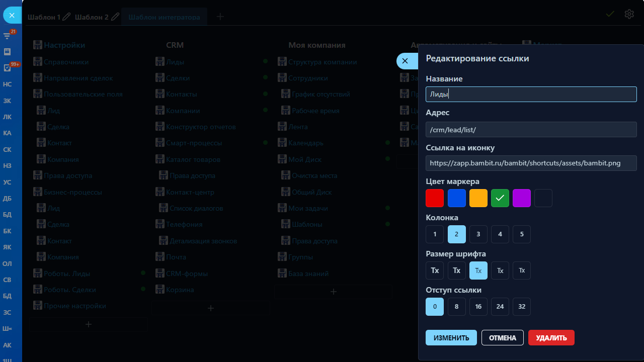This screenshot has height=362, width=644.
Task: Click the ОТМЕНА button
Action: [x=503, y=338]
